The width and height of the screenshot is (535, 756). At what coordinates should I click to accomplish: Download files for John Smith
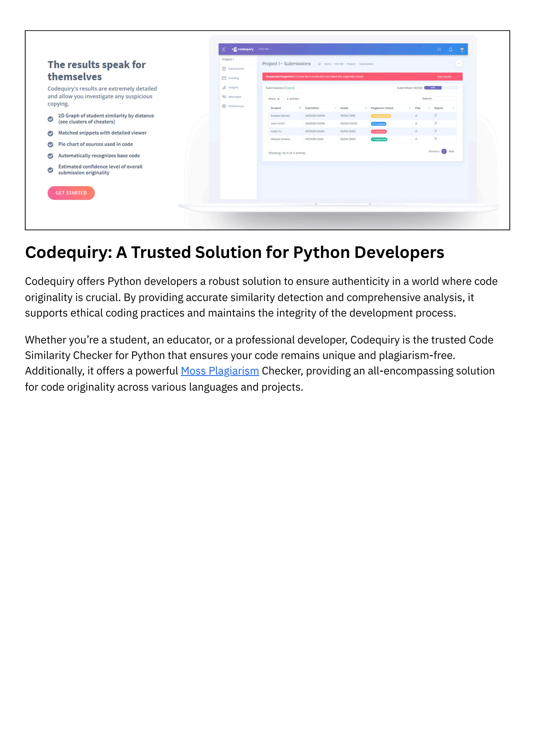416,123
